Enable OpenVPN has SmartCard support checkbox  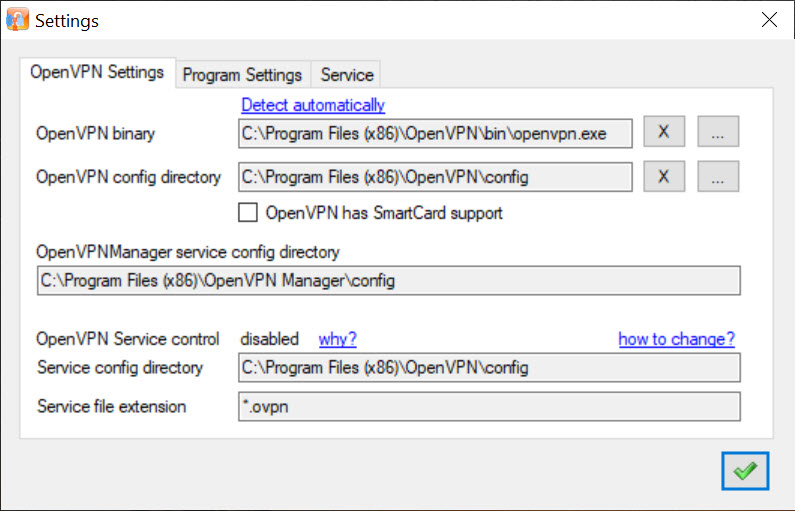point(247,212)
